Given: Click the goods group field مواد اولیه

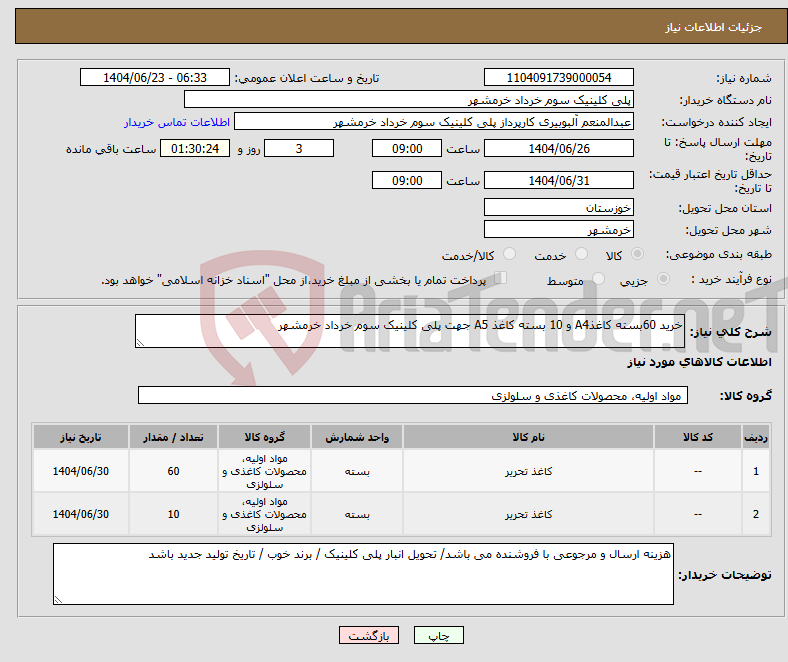Looking at the screenshot, I should 413,395.
